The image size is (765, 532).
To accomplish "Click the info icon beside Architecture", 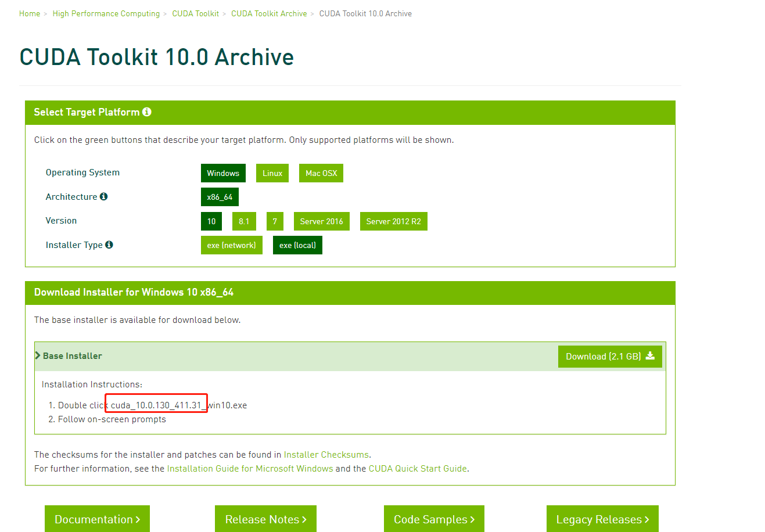I will pyautogui.click(x=103, y=196).
